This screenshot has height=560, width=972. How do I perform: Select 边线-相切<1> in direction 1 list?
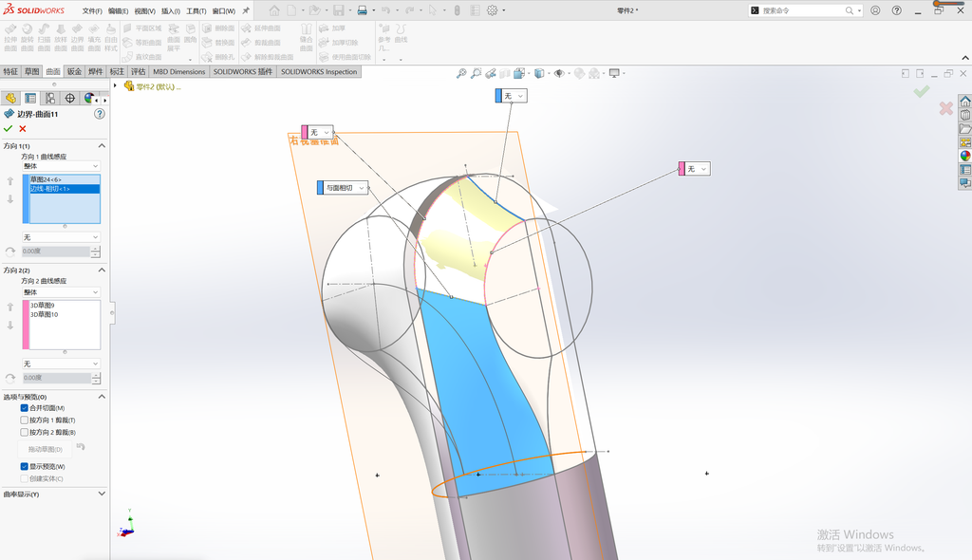tap(65, 189)
